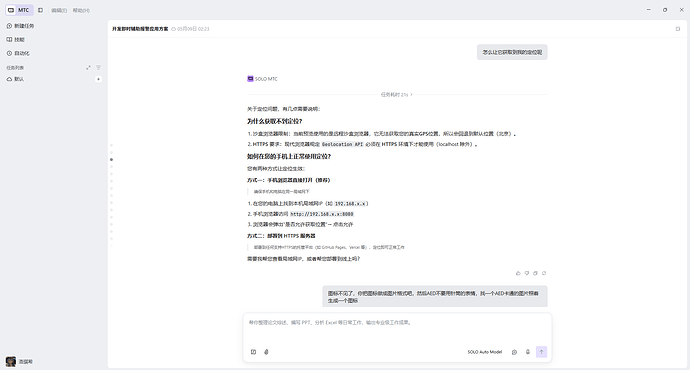The width and height of the screenshot is (690, 370).
Task: Click the thumbs-up icon under the reply
Action: [518, 273]
